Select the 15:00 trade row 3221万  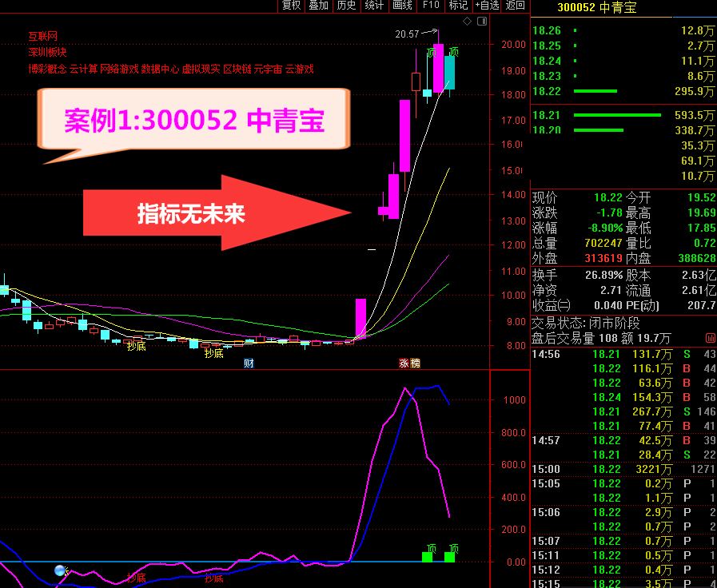[x=623, y=469]
